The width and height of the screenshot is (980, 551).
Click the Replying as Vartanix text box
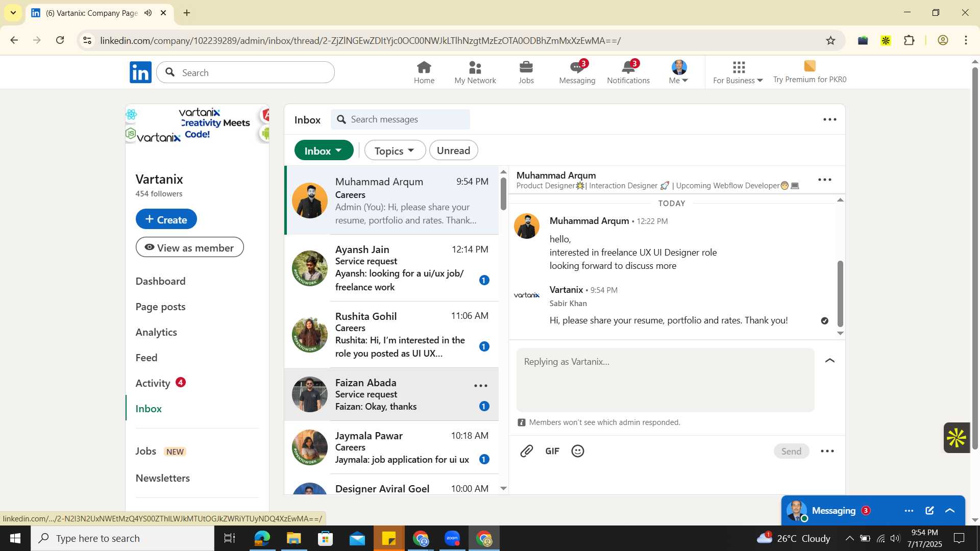665,380
